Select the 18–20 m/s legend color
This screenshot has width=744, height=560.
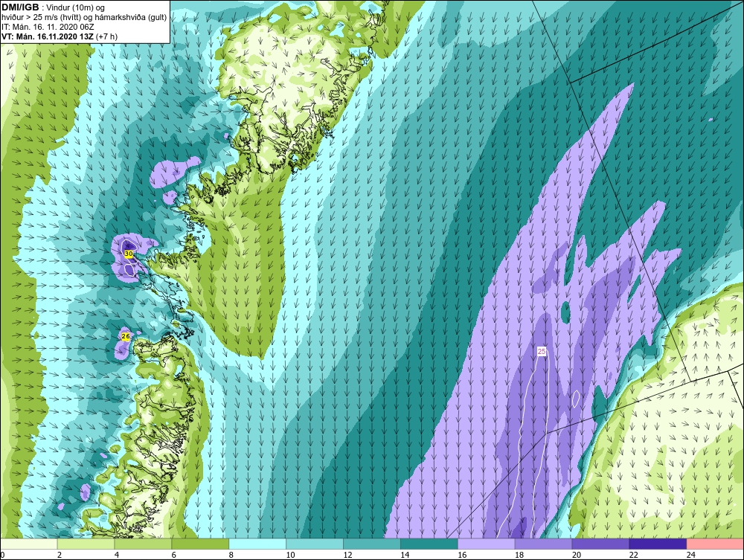[x=543, y=544]
